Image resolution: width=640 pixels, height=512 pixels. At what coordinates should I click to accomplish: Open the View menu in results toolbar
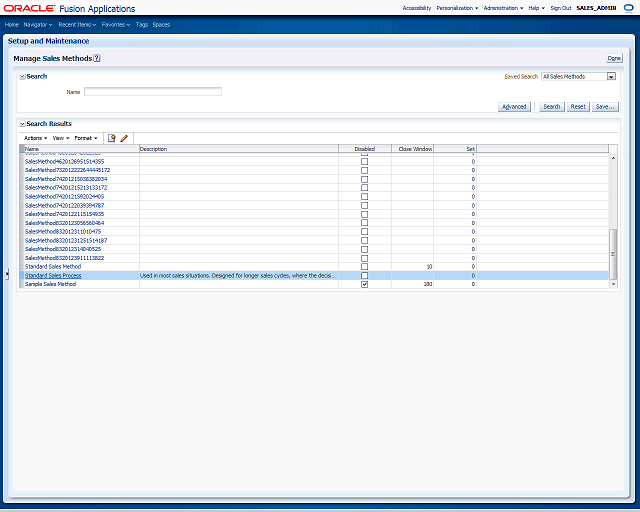coord(61,138)
